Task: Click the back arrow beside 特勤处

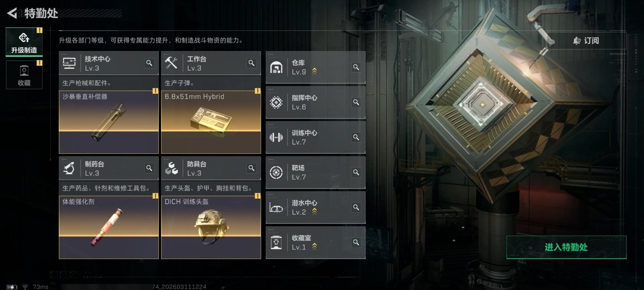Action: 12,13
